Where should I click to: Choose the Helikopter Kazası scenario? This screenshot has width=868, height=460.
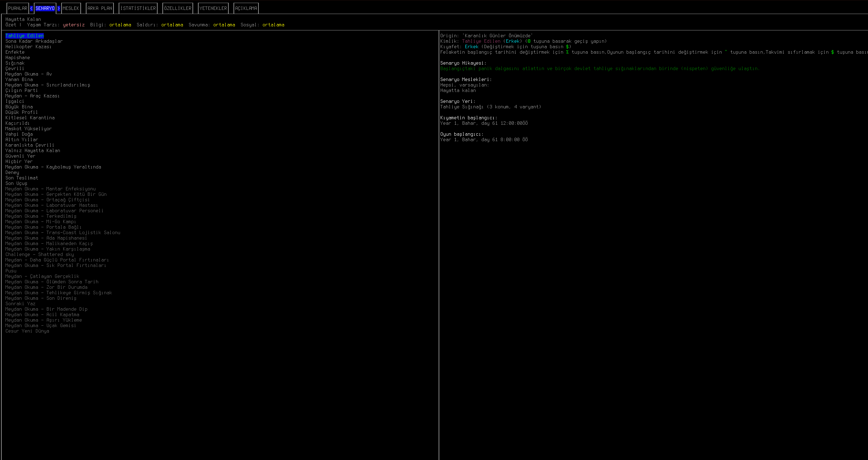[28, 46]
